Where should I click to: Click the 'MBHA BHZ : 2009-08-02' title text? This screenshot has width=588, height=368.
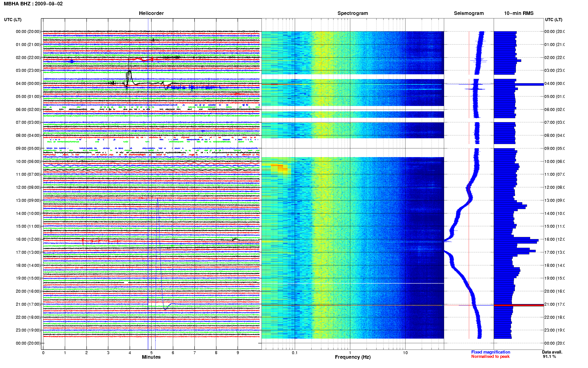pos(33,4)
